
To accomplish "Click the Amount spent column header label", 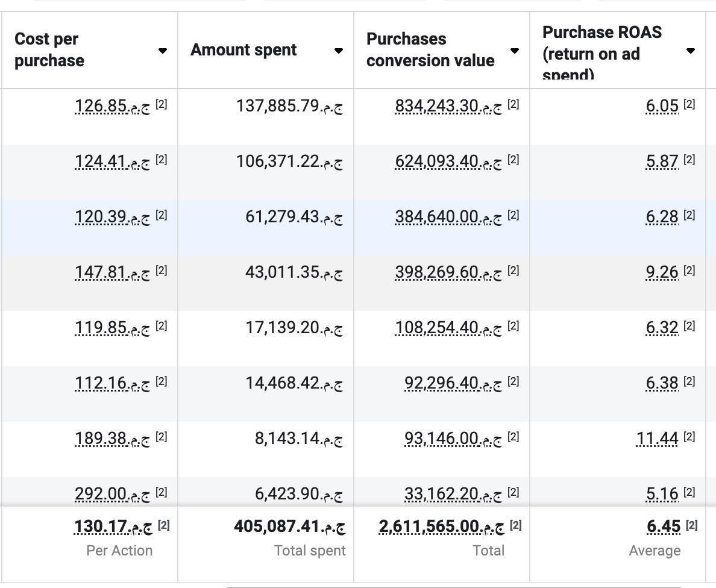I will point(243,50).
